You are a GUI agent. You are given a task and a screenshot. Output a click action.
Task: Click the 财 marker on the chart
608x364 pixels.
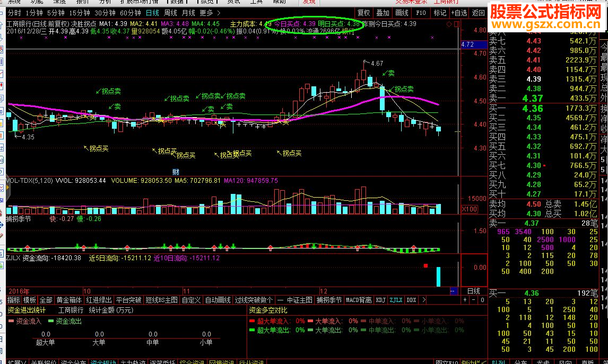[x=176, y=172]
